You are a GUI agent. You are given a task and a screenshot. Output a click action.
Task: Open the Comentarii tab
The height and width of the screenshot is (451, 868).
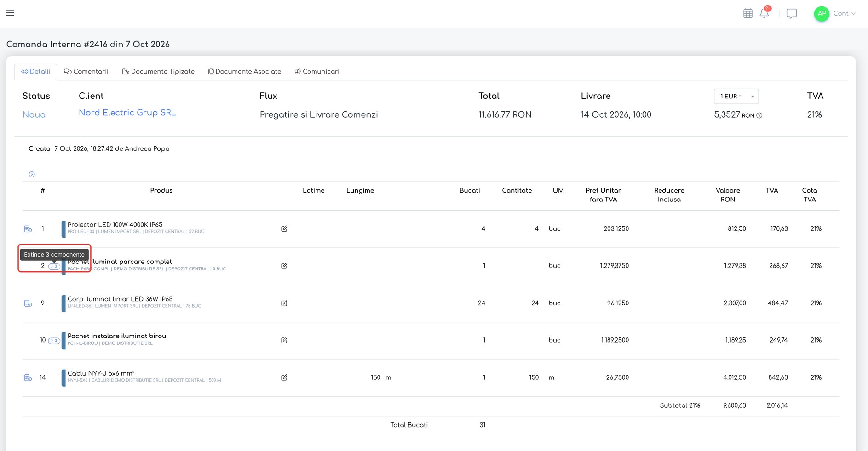86,71
